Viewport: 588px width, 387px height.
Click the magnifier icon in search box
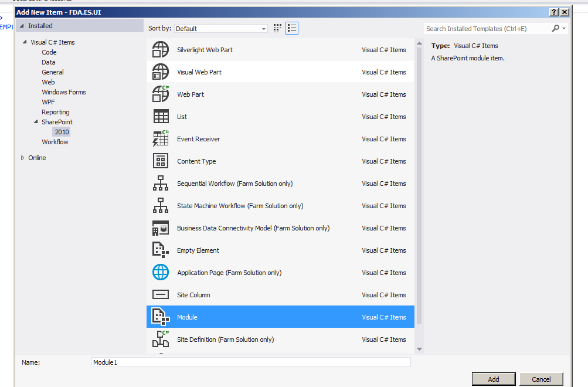pyautogui.click(x=555, y=28)
